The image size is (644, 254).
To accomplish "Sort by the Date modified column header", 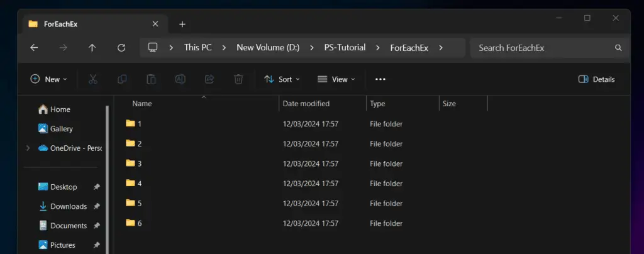I will 306,104.
